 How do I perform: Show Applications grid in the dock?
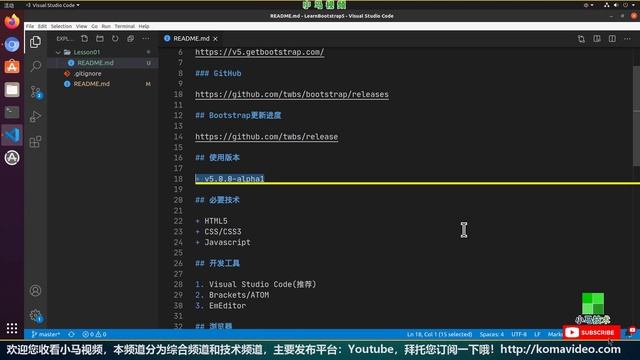click(x=12, y=328)
